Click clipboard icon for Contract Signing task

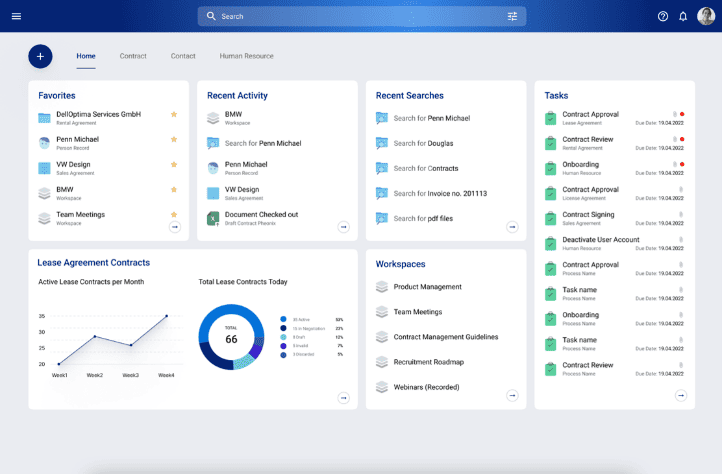(x=550, y=218)
